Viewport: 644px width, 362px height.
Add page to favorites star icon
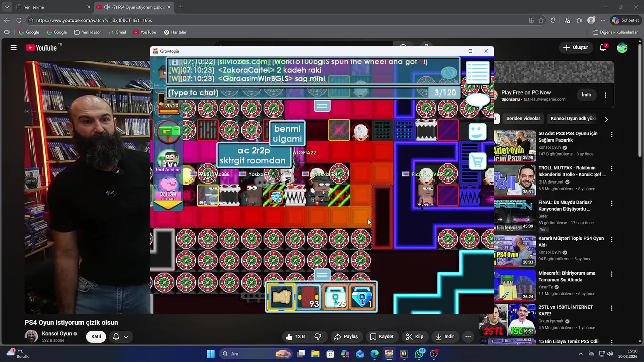tap(541, 20)
